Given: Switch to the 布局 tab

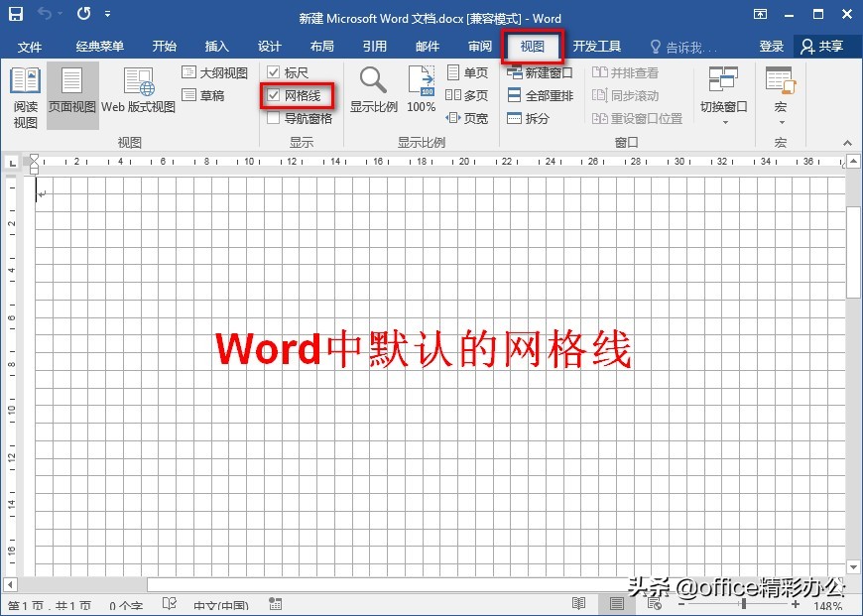Looking at the screenshot, I should pos(322,47).
